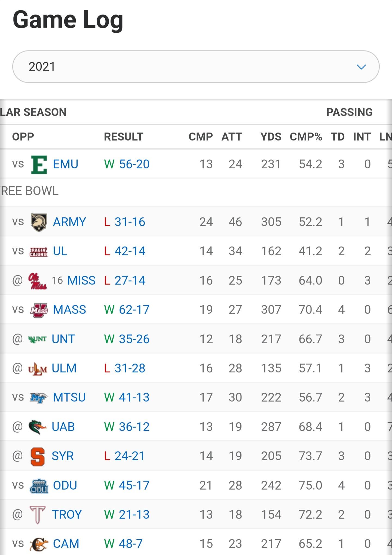Viewport: 392px width, 555px height.
Task: Click the UAB dragon logo
Action: [x=38, y=427]
